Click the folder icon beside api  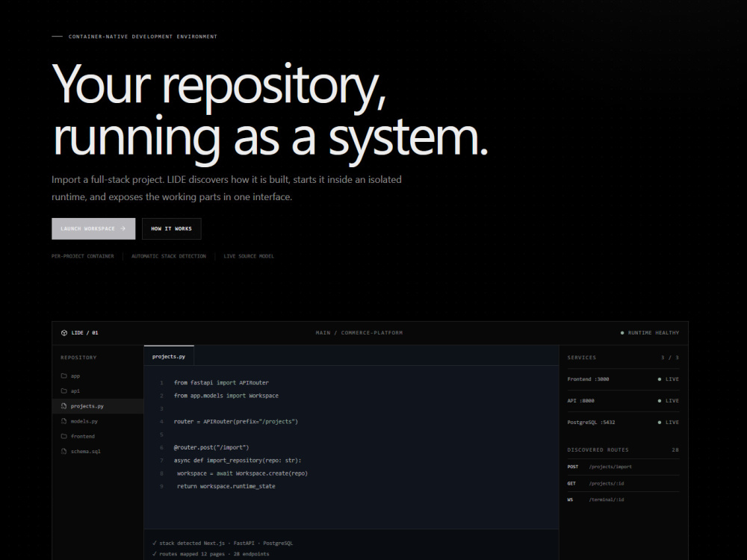click(63, 391)
